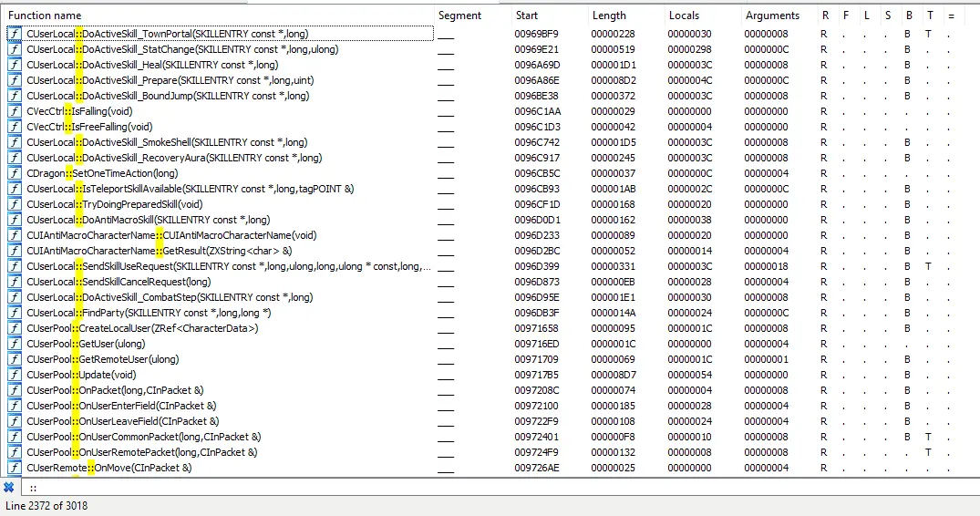Click start address 00971658
This screenshot has width=980, height=516.
pos(536,328)
